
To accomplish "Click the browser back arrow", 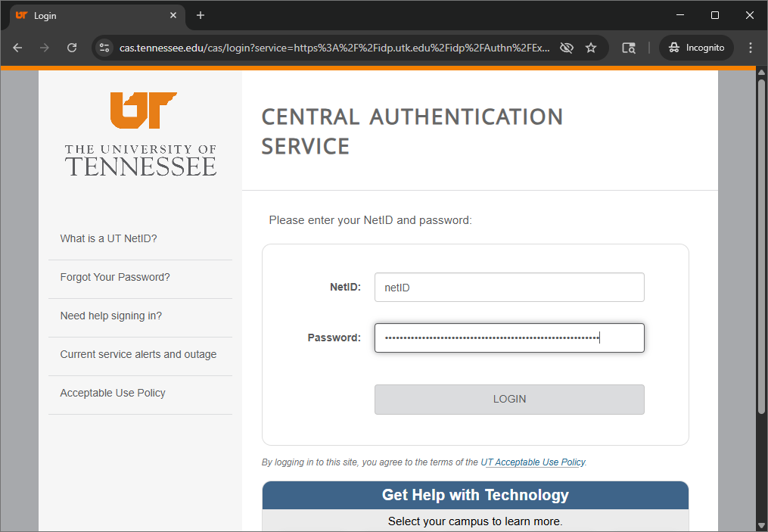I will pos(17,48).
